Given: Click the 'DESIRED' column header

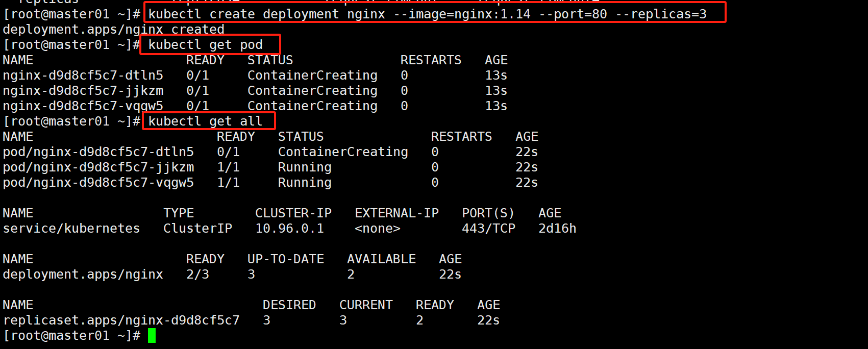Looking at the screenshot, I should click(289, 305).
